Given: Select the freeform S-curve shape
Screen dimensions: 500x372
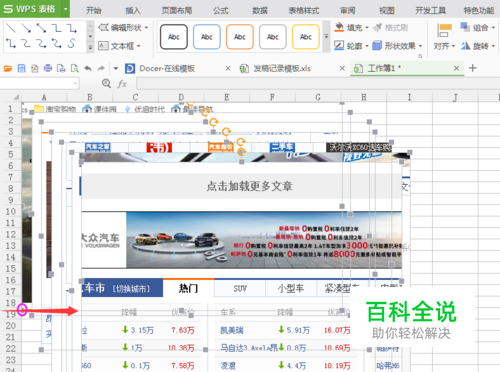Looking at the screenshot, I should pyautogui.click(x=72, y=43).
